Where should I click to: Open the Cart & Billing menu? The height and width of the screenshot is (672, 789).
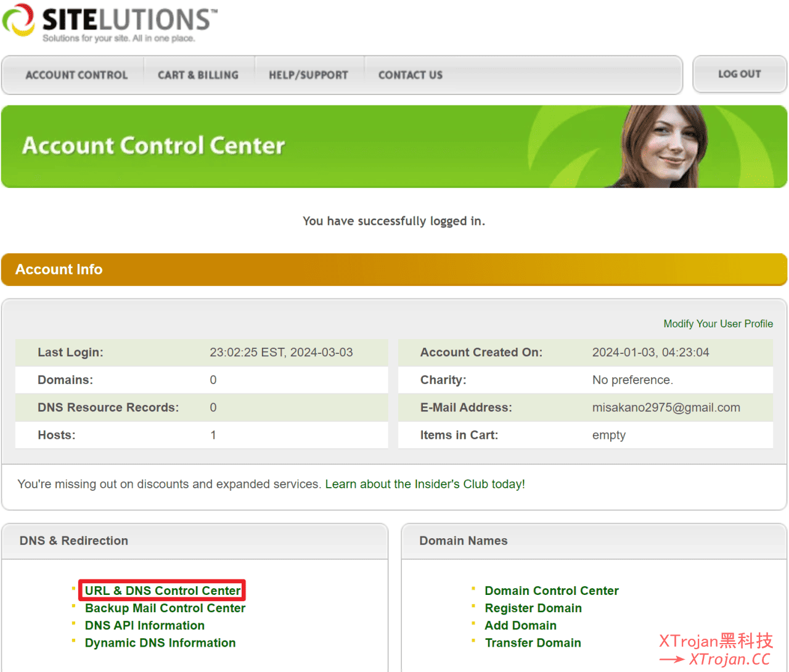pos(198,75)
